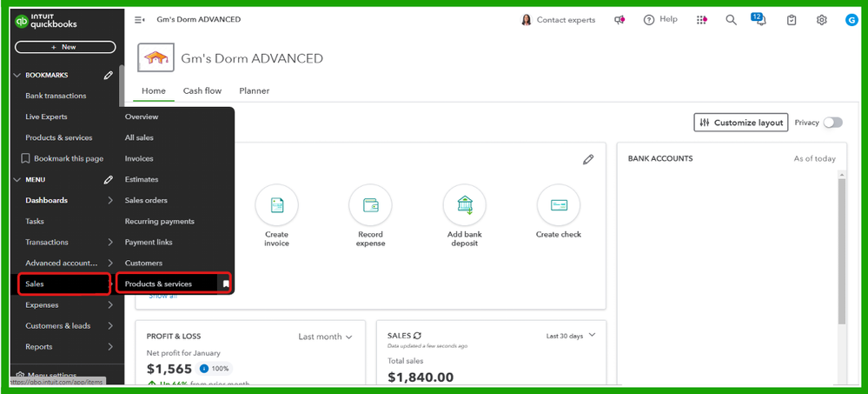This screenshot has height=394, width=868.
Task: Expand the Customers & leads submenu
Action: (110, 326)
